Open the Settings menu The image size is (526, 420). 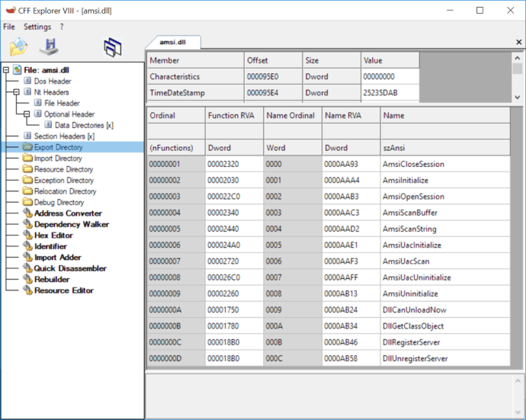click(37, 27)
